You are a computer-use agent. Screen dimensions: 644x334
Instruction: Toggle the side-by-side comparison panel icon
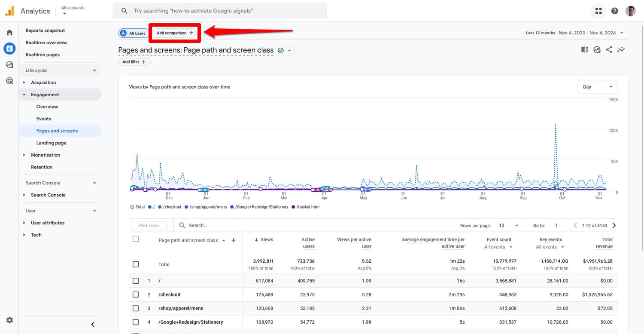[x=585, y=49]
